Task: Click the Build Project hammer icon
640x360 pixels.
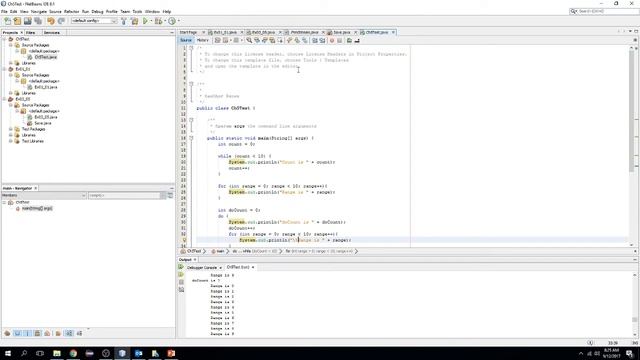Action: [124, 21]
